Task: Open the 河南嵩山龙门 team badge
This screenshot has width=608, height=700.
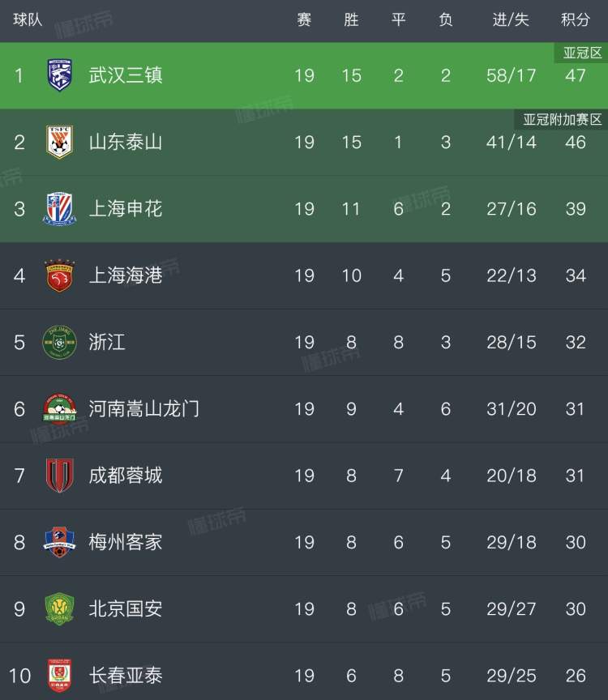Action: tap(60, 408)
